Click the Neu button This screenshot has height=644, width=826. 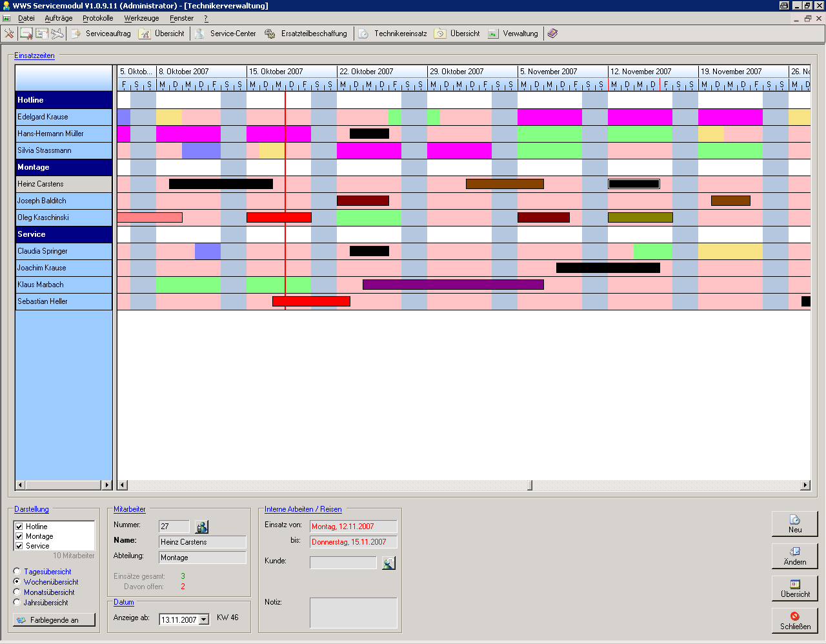click(794, 523)
